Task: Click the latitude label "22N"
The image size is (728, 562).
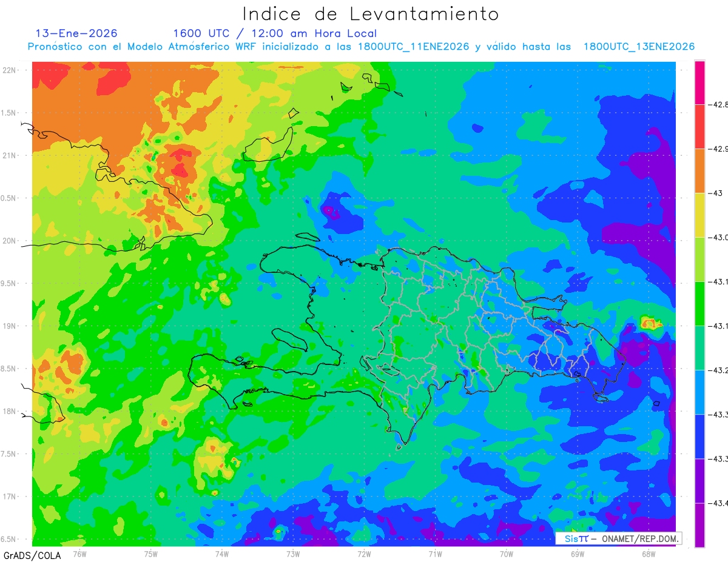Action: 10,70
